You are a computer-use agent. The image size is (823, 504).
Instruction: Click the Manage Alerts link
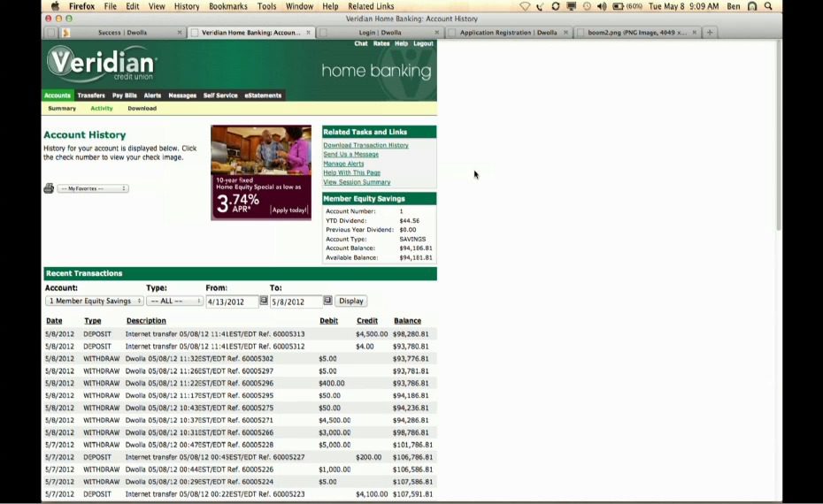tap(343, 164)
